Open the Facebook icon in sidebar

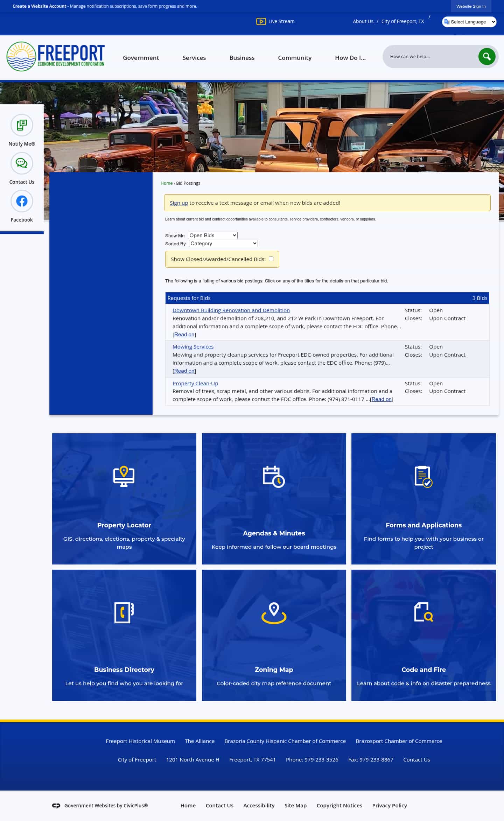point(22,201)
